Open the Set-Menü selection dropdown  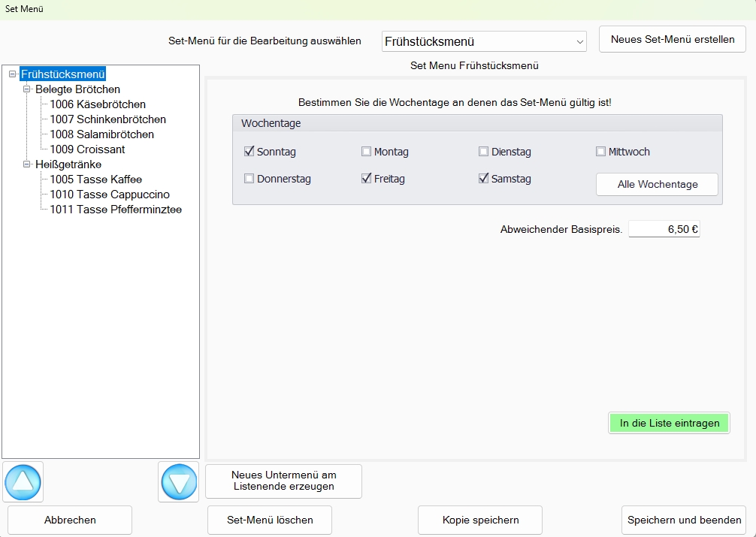(x=579, y=42)
